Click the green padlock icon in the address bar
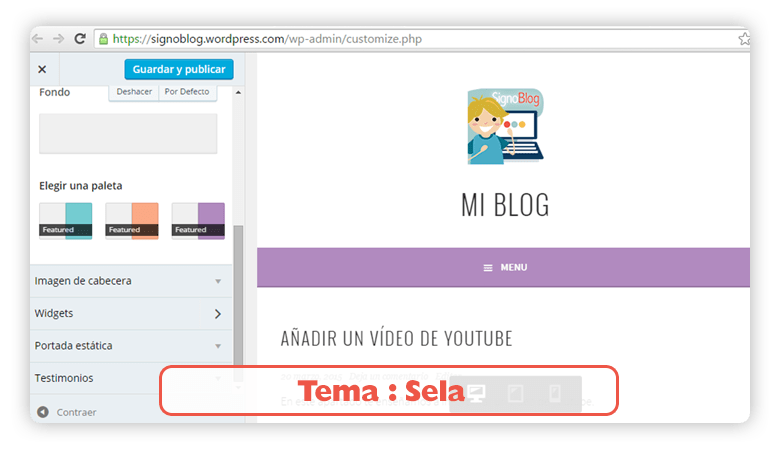The image size is (780, 450). pyautogui.click(x=103, y=39)
